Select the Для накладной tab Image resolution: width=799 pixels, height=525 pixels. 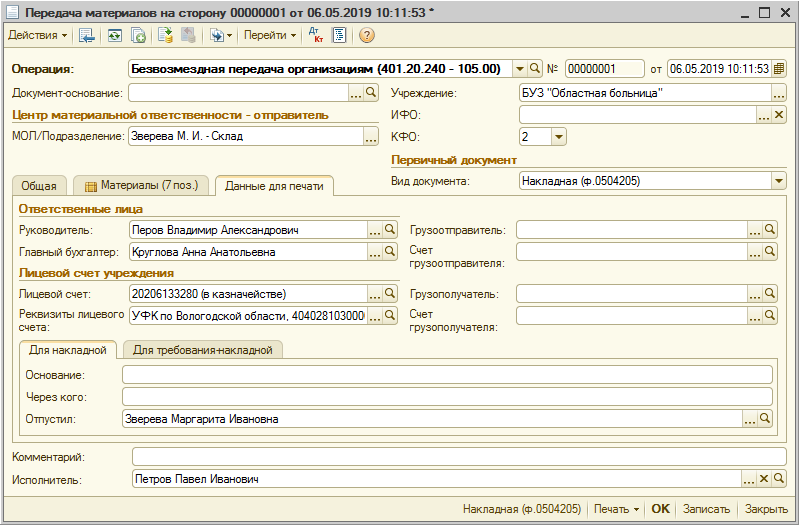(68, 350)
